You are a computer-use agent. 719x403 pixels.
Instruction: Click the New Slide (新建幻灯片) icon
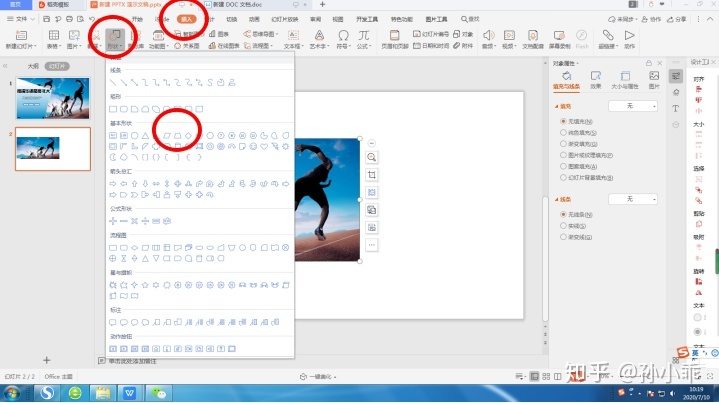tap(21, 35)
